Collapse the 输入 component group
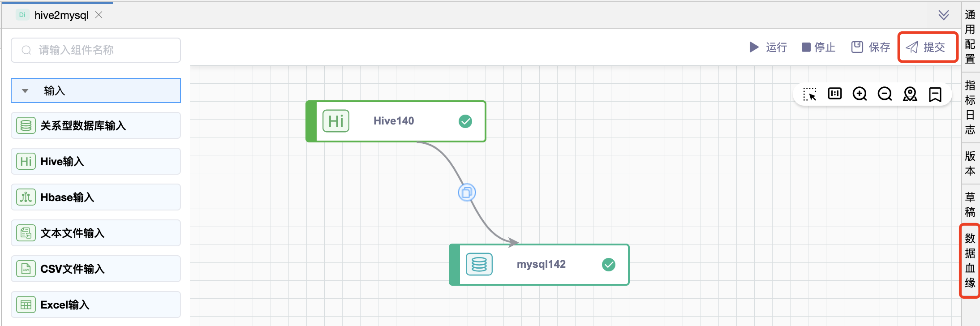The image size is (980, 326). (26, 91)
